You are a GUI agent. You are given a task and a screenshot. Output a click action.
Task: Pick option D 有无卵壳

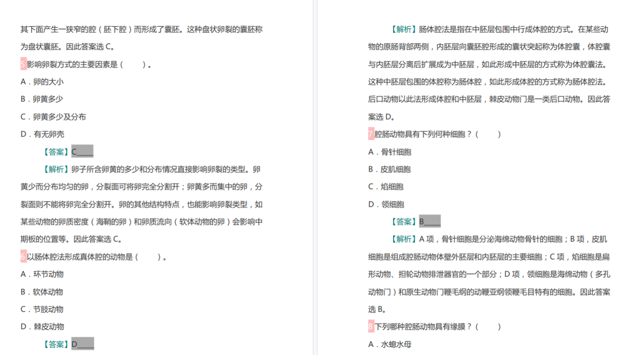(x=43, y=134)
